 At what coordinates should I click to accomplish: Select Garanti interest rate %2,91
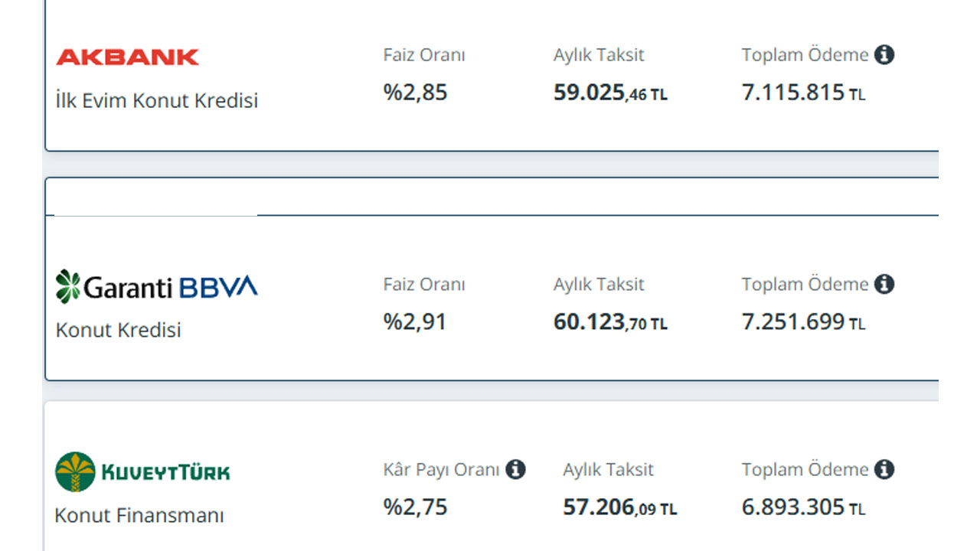[415, 322]
